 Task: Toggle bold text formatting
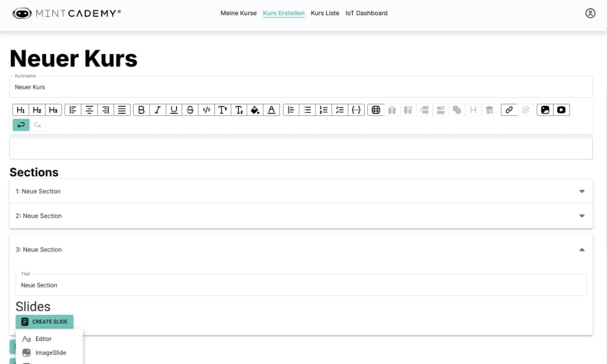click(141, 110)
